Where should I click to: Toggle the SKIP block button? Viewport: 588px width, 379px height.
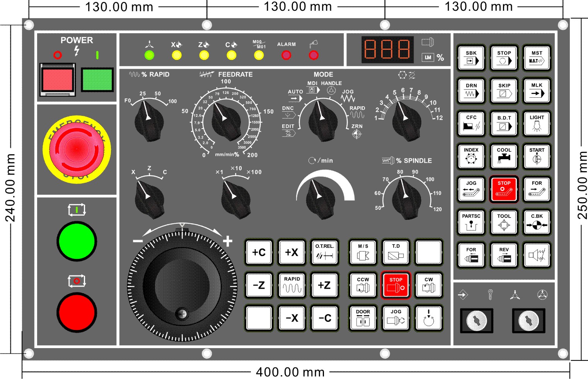click(x=504, y=90)
